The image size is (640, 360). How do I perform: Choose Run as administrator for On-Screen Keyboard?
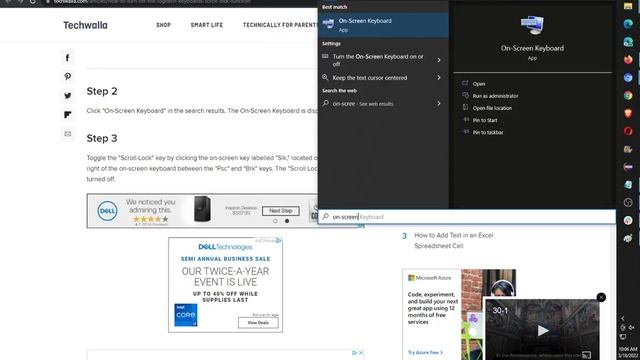(495, 96)
